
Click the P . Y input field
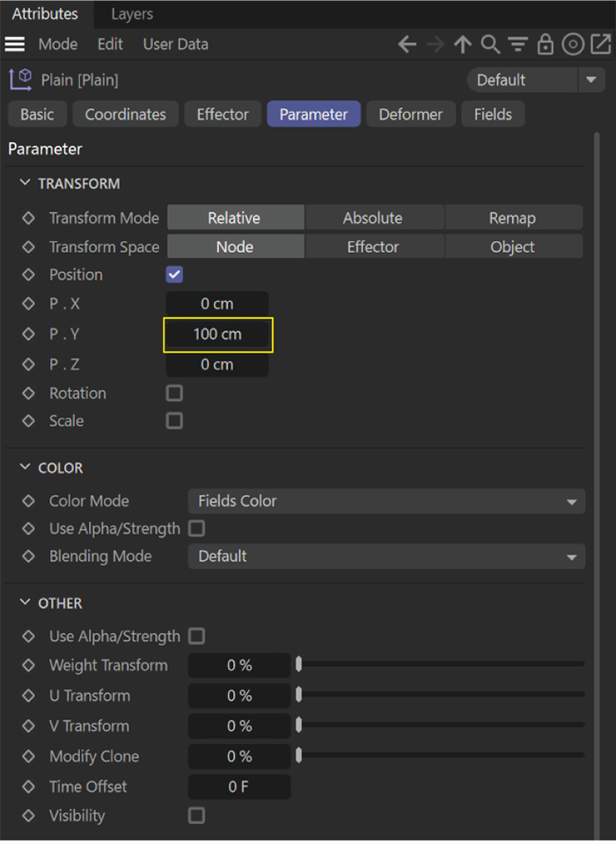coord(217,335)
